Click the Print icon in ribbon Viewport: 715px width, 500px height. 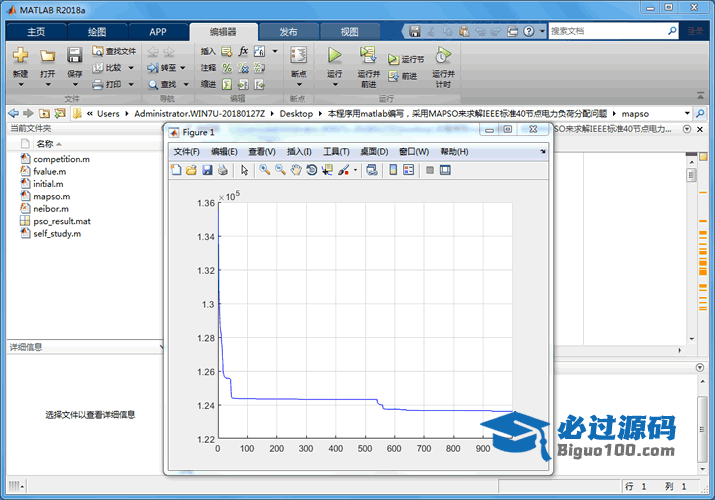click(97, 84)
